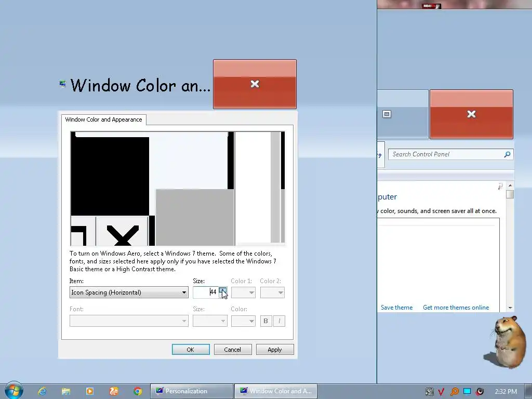Select the Window Color and Appearance tab
Screen dimensions: 532x399
coord(103,119)
